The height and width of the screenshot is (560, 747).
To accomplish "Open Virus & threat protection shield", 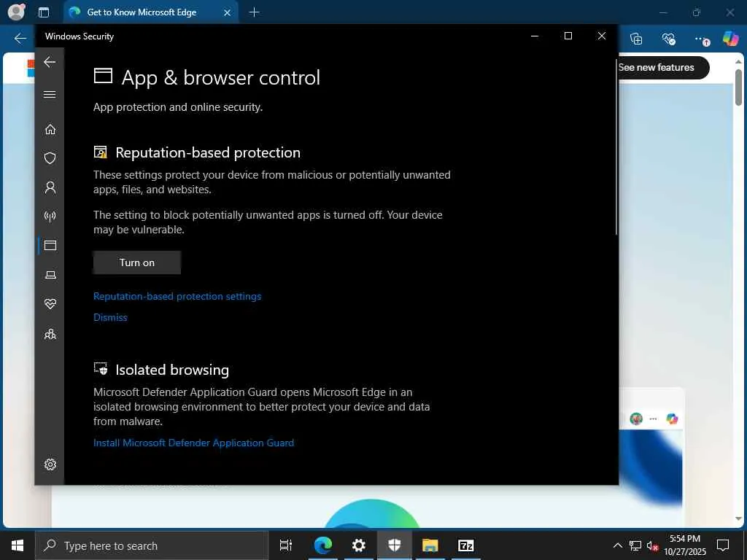I will [50, 158].
